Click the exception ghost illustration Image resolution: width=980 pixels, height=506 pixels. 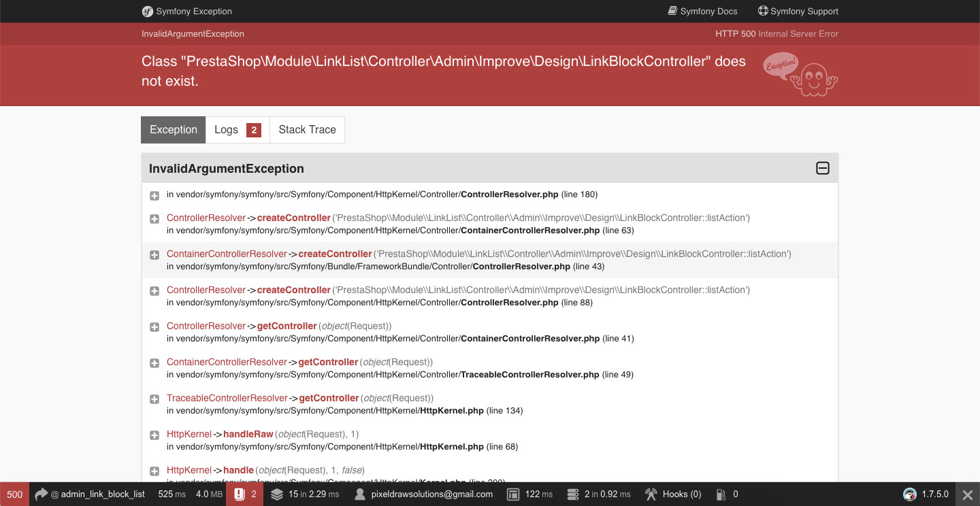pos(800,75)
